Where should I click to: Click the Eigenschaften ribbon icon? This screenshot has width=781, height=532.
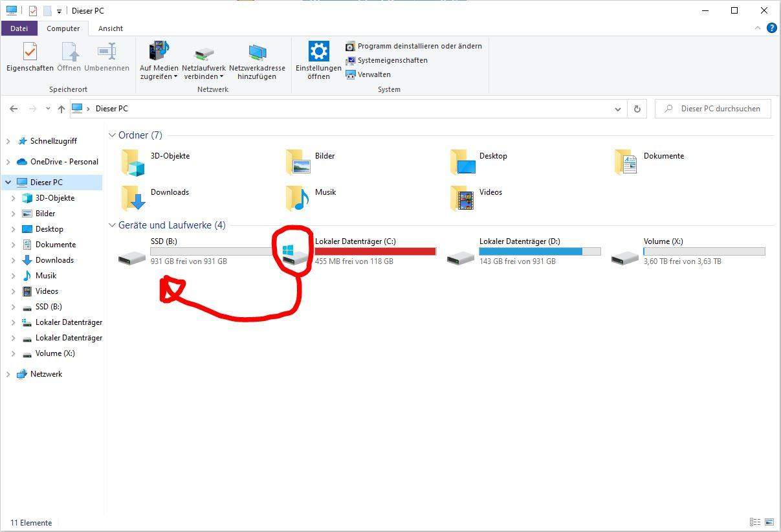[30, 52]
